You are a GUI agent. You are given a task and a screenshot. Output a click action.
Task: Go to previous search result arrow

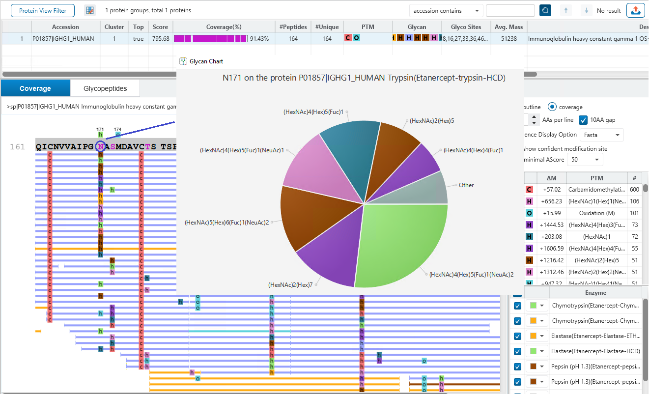click(566, 11)
